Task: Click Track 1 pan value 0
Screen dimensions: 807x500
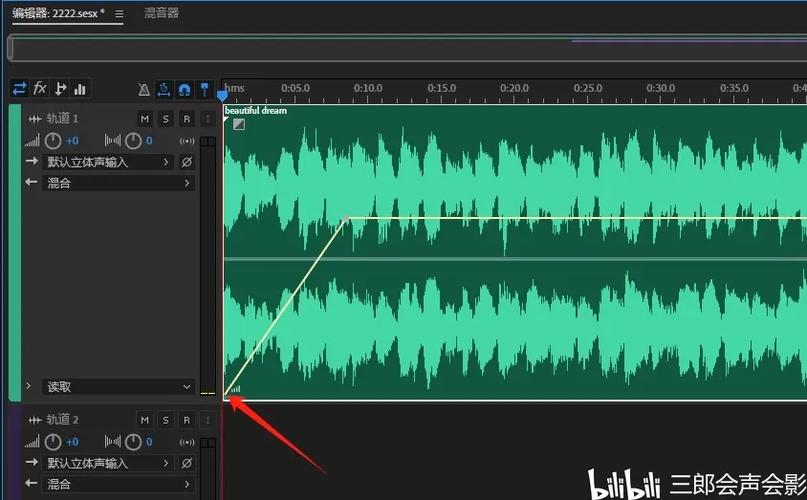Action: click(149, 141)
